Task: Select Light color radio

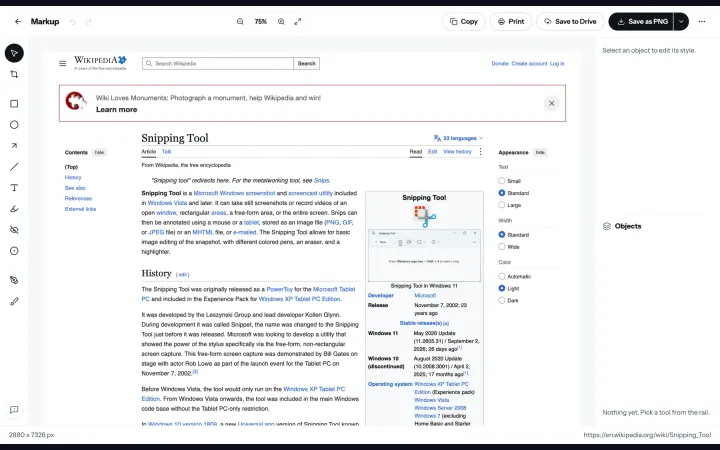Action: tap(502, 288)
